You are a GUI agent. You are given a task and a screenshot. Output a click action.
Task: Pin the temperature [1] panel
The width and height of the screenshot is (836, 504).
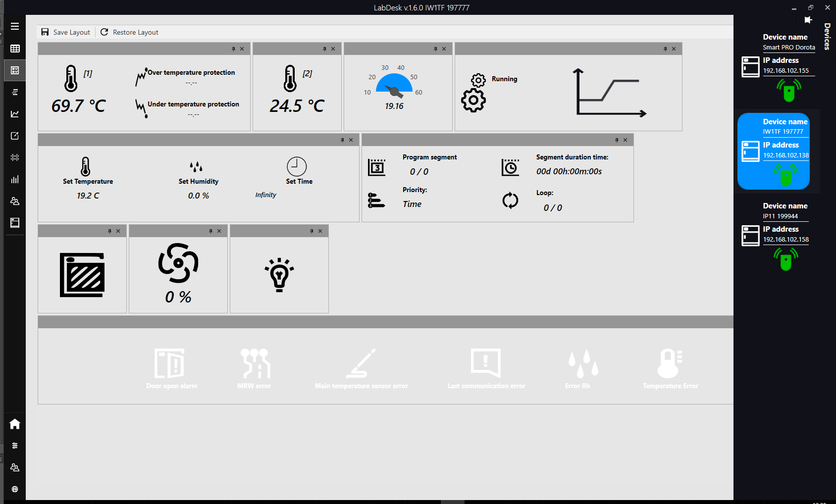[x=233, y=49]
